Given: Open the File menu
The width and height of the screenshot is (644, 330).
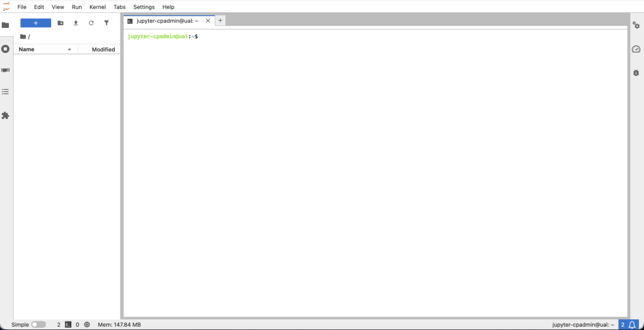Looking at the screenshot, I should pos(22,7).
